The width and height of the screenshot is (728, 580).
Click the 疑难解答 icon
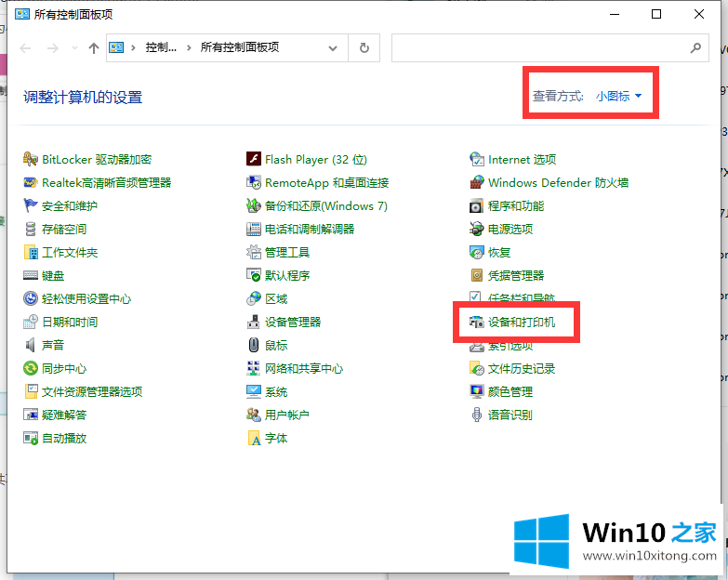(x=30, y=415)
